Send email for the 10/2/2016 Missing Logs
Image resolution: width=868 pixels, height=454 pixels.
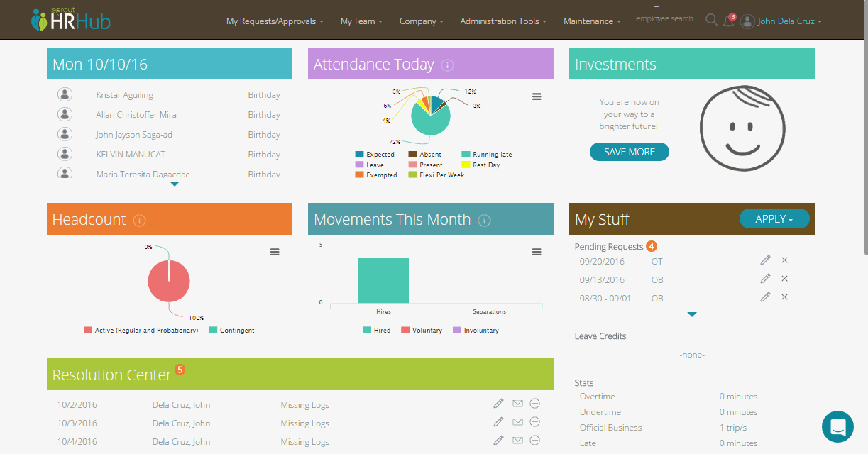517,403
